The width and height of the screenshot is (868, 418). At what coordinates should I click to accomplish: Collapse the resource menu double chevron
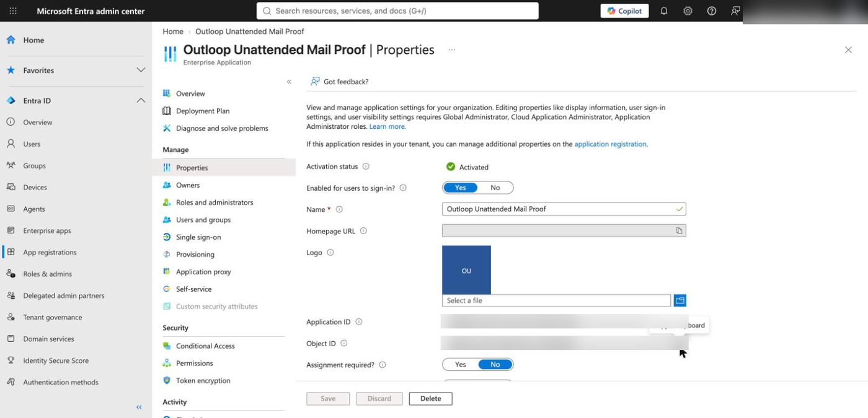(289, 82)
